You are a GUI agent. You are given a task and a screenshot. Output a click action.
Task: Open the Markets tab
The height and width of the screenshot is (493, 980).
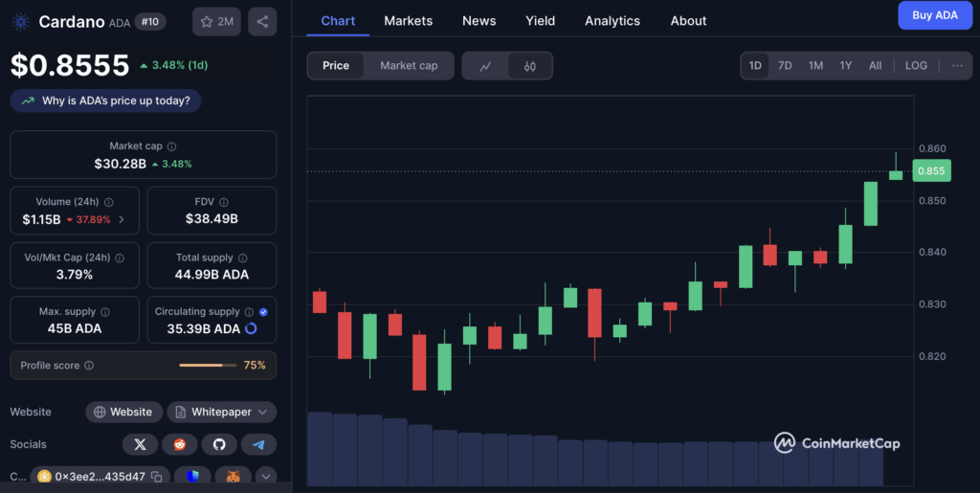coord(408,21)
